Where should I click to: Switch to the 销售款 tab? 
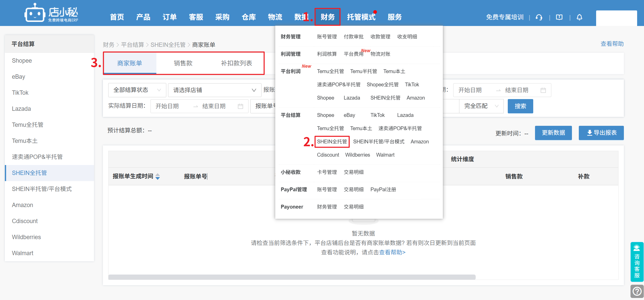click(x=183, y=63)
